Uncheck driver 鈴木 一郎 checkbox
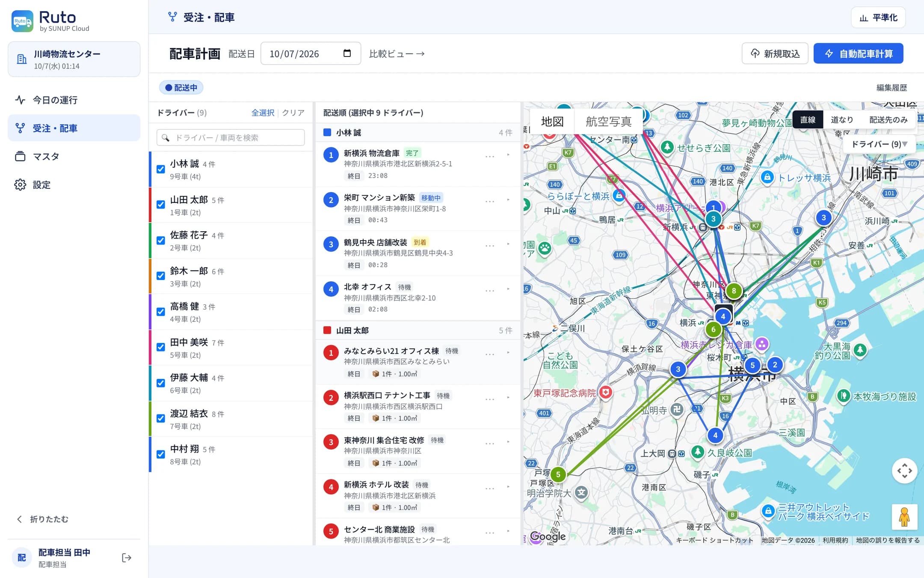Viewport: 924px width, 578px height. tap(161, 276)
